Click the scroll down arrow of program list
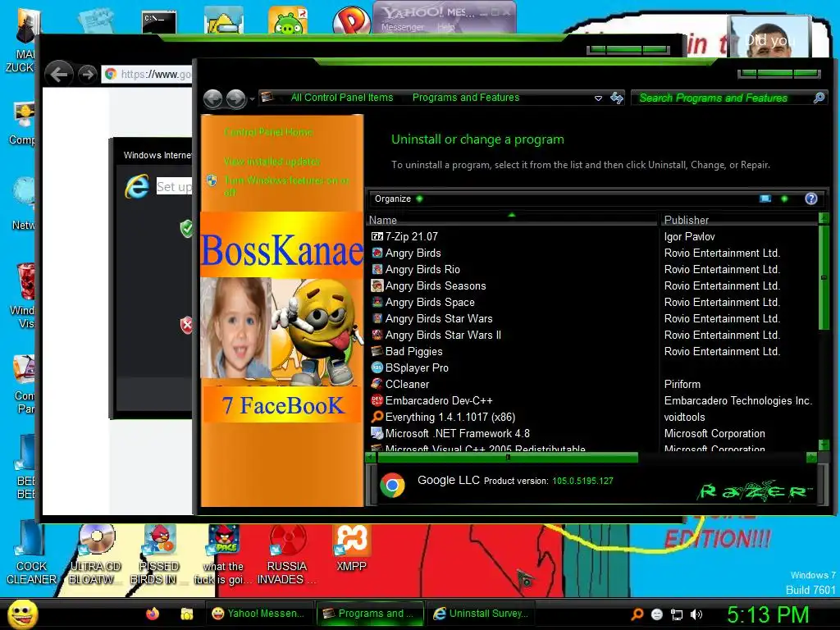The height and width of the screenshot is (630, 840). click(x=824, y=445)
